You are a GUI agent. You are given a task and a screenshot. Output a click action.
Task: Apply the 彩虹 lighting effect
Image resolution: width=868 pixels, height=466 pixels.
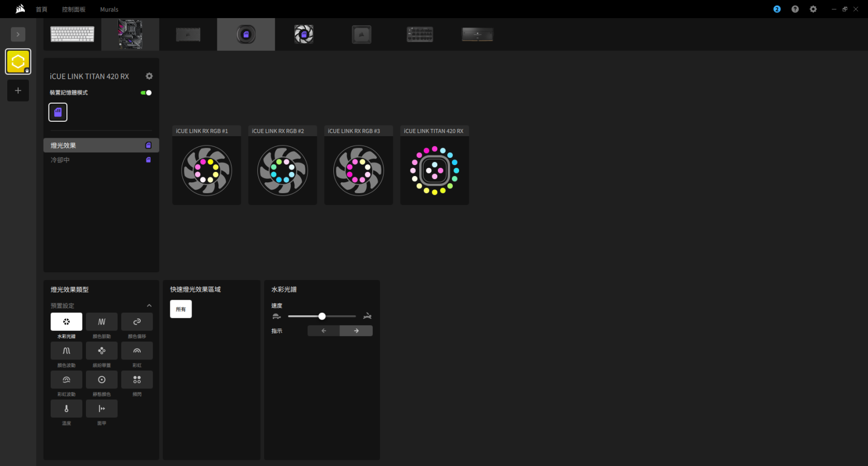coord(137,351)
